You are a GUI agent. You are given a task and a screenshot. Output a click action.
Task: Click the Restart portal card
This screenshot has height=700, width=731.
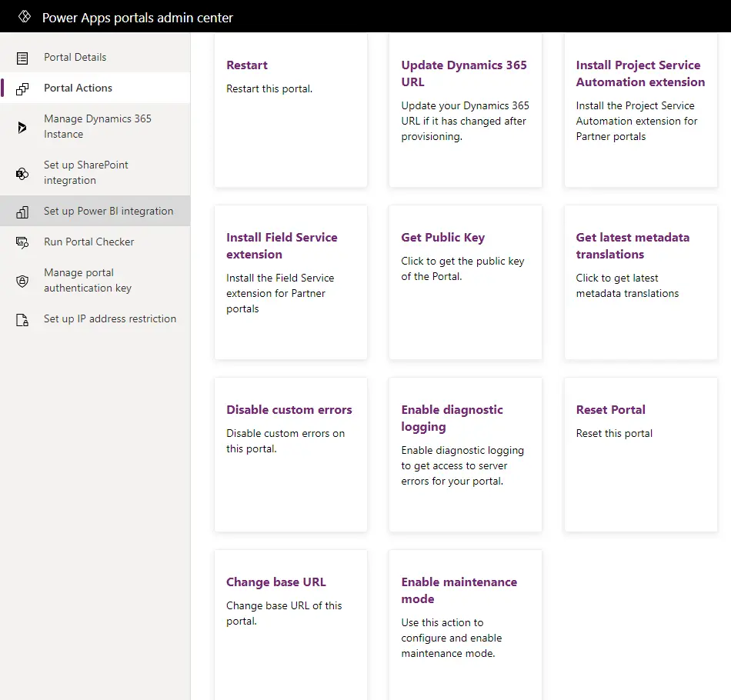pyautogui.click(x=290, y=110)
